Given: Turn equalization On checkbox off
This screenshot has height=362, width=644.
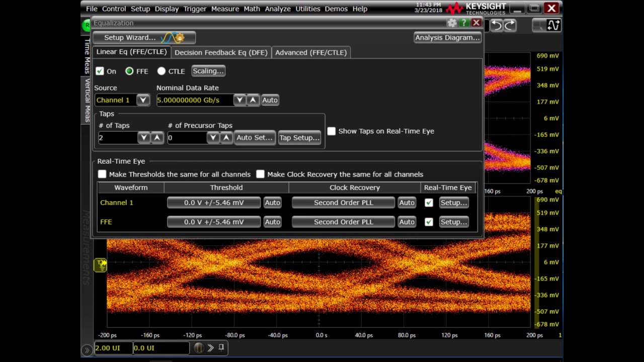Looking at the screenshot, I should click(100, 71).
